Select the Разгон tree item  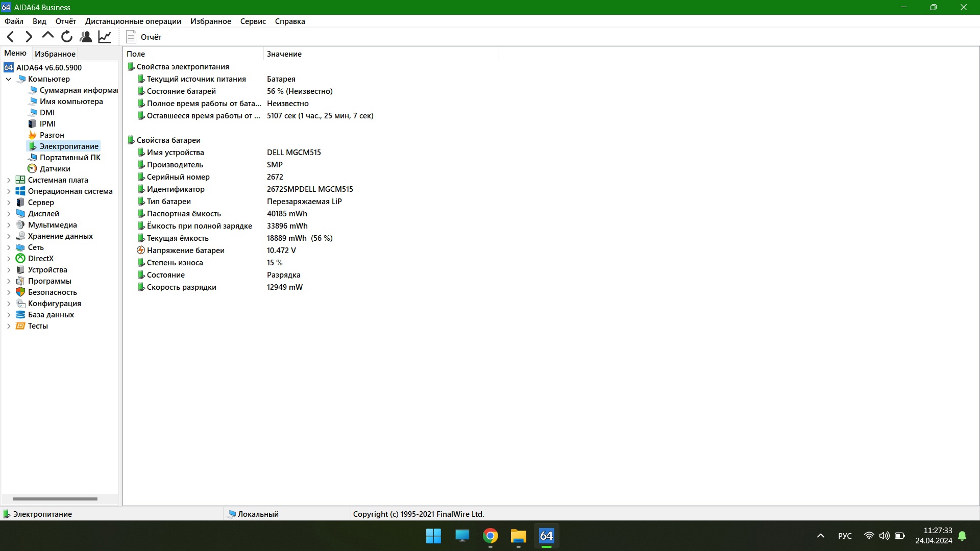[46, 135]
